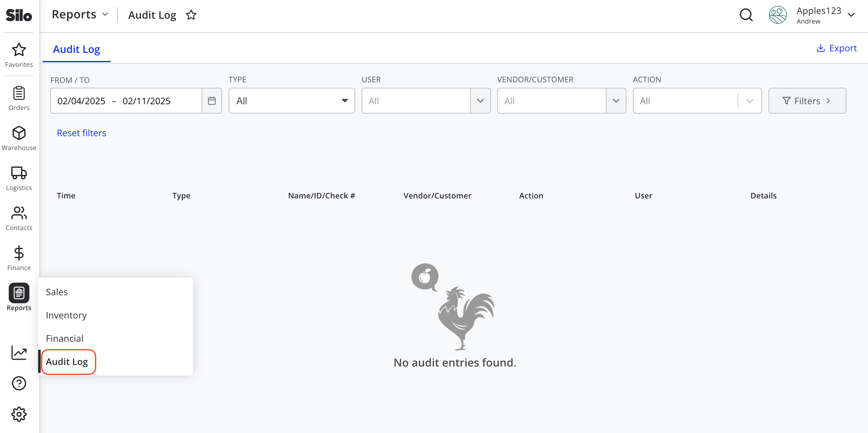Open Favorites in the sidebar
This screenshot has height=433, width=868.
[x=19, y=55]
